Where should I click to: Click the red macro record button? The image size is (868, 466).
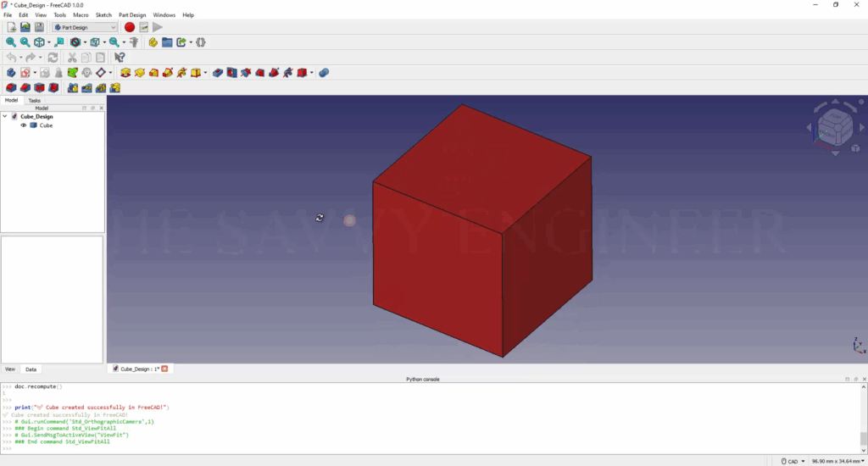pos(130,27)
